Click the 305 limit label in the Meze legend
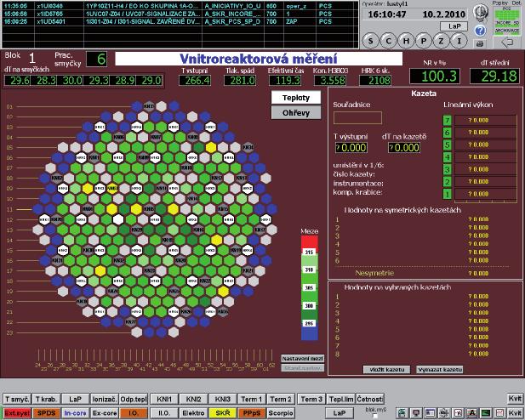The image size is (525, 420). click(x=309, y=288)
